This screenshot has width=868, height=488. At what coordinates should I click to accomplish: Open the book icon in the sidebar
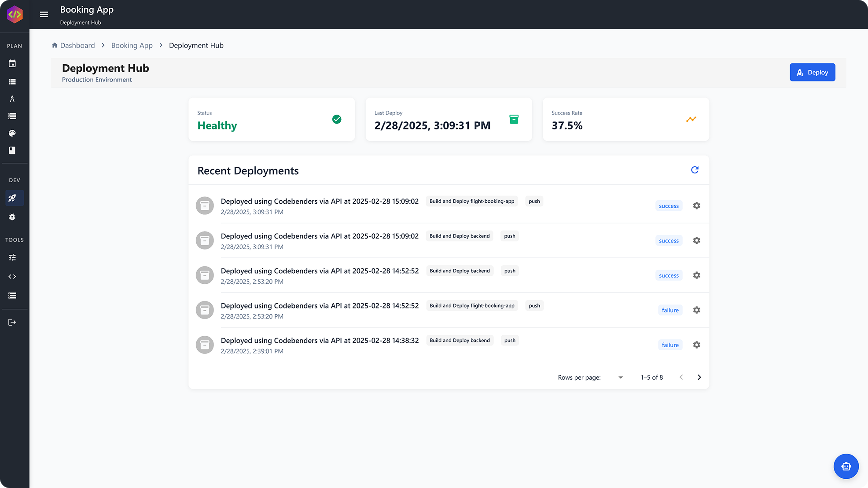12,150
